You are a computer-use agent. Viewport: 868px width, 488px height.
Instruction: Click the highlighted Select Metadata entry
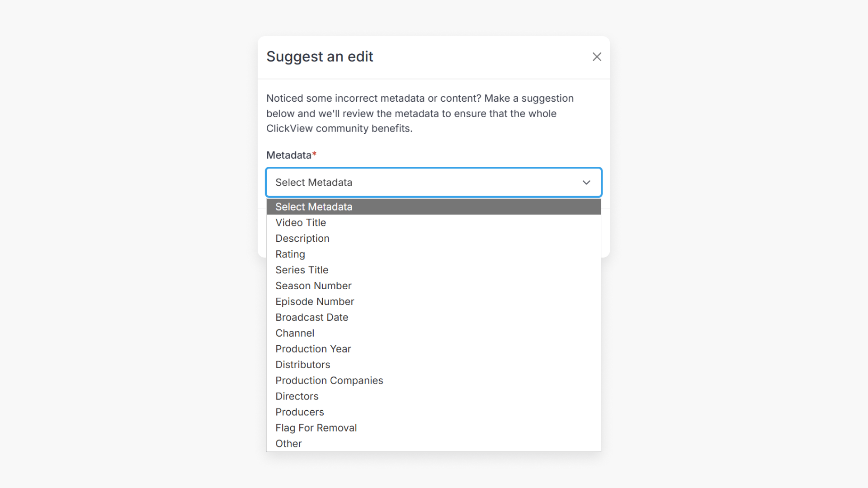[314, 206]
